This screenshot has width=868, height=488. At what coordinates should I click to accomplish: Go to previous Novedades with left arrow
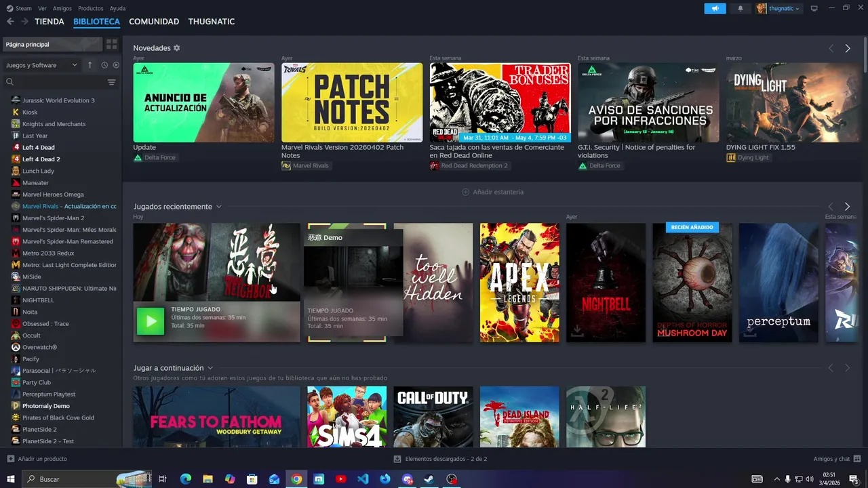coord(831,48)
